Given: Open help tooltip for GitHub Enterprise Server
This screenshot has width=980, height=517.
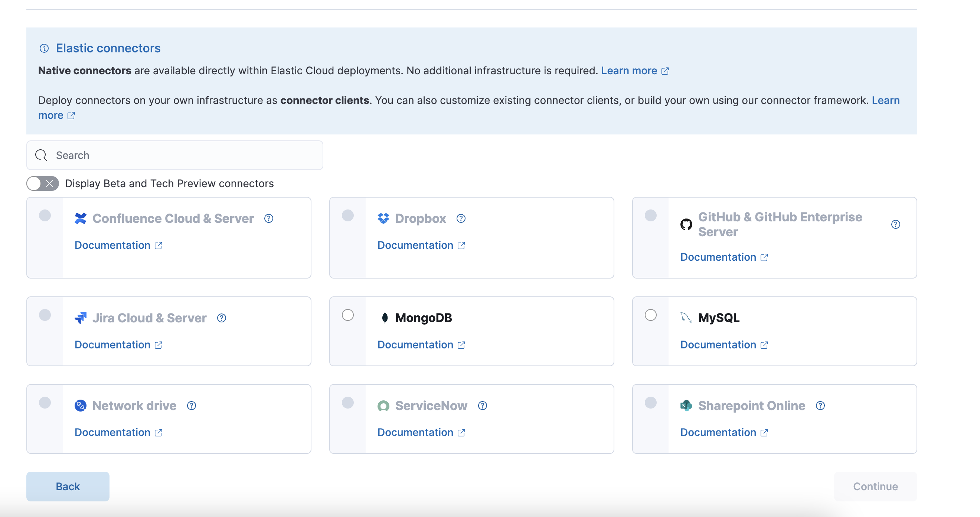Looking at the screenshot, I should coord(895,225).
